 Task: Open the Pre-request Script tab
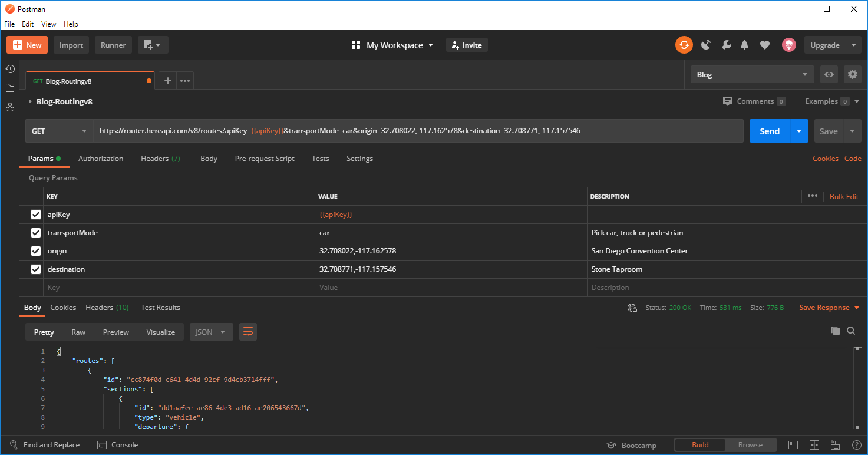[x=265, y=159]
